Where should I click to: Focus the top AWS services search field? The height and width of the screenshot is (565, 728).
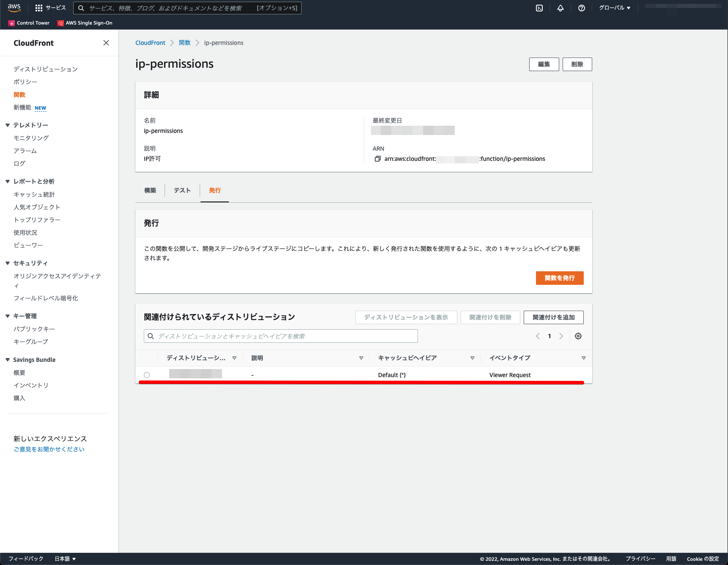(x=187, y=8)
